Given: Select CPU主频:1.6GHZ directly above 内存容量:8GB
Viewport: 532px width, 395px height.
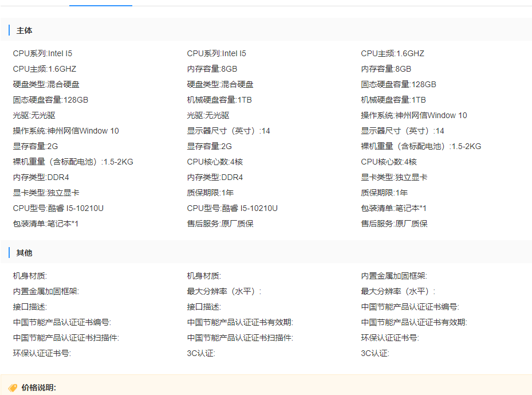Looking at the screenshot, I should (392, 53).
